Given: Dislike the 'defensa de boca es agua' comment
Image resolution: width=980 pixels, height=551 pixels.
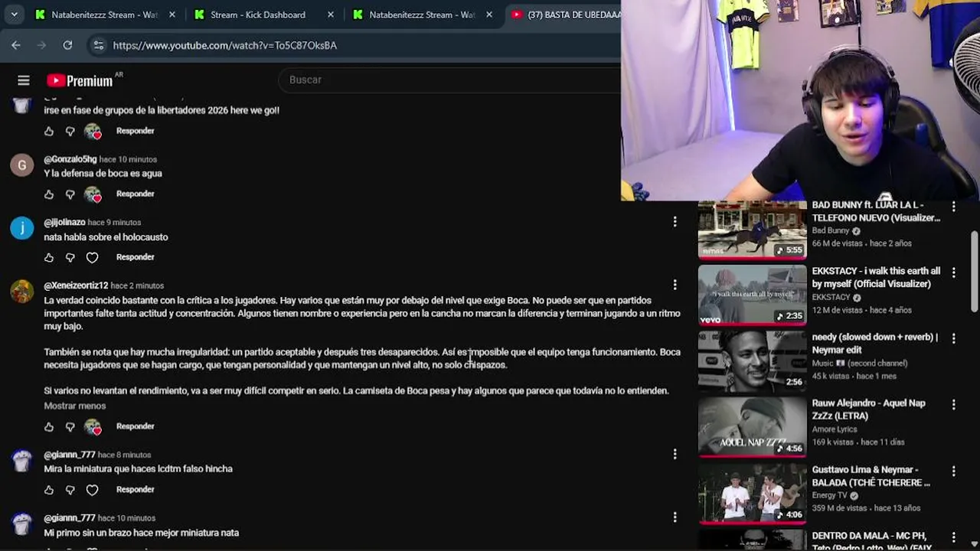Looking at the screenshot, I should (70, 194).
